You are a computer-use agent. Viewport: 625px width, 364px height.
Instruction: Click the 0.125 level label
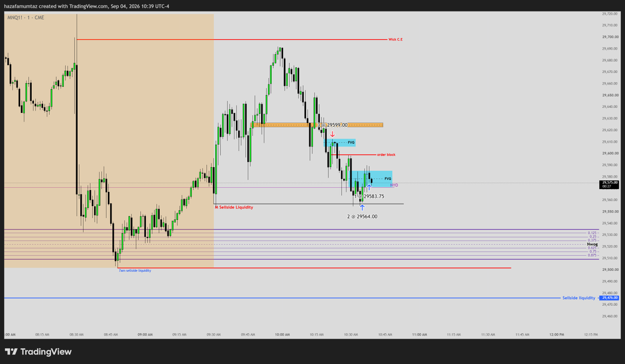(592, 233)
